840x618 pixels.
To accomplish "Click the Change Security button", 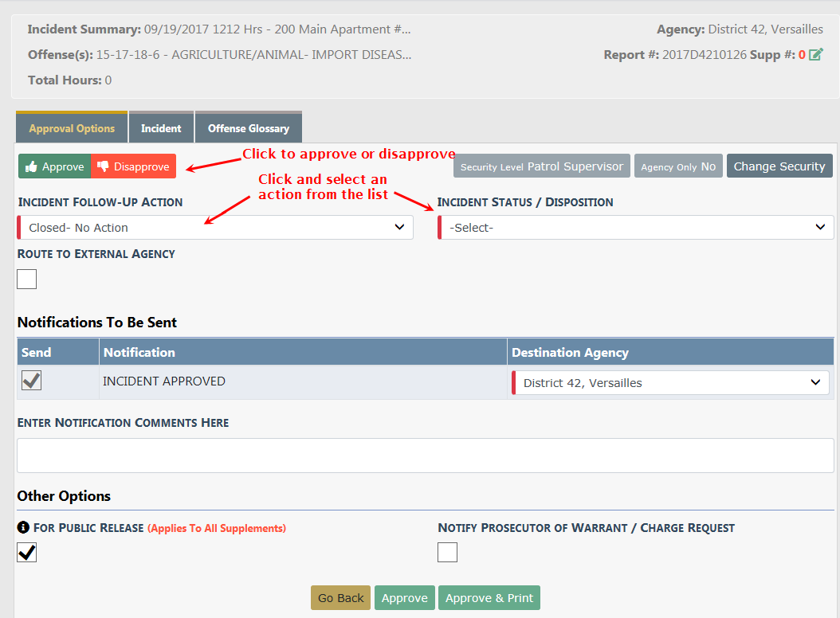I will 779,166.
